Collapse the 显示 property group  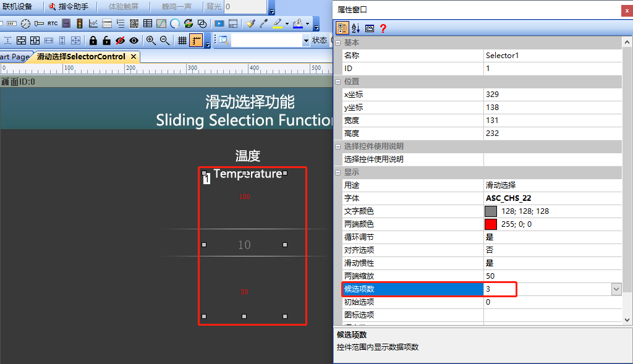(338, 172)
